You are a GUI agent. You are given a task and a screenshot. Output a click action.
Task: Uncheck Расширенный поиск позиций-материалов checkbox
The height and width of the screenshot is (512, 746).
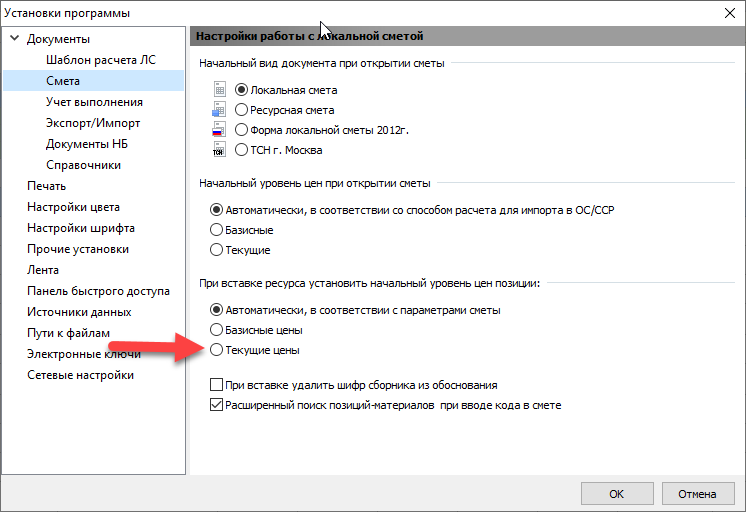click(216, 406)
